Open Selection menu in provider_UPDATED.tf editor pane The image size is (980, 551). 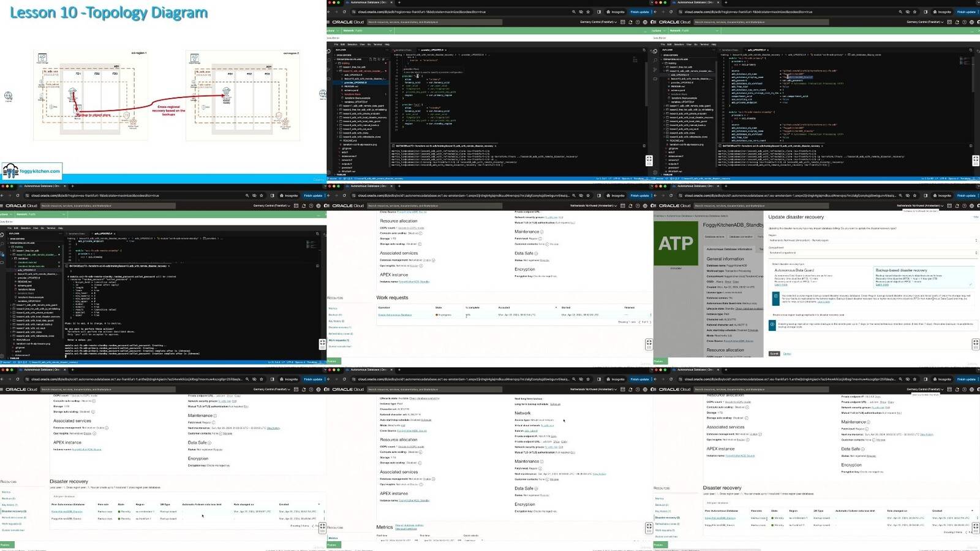353,44
